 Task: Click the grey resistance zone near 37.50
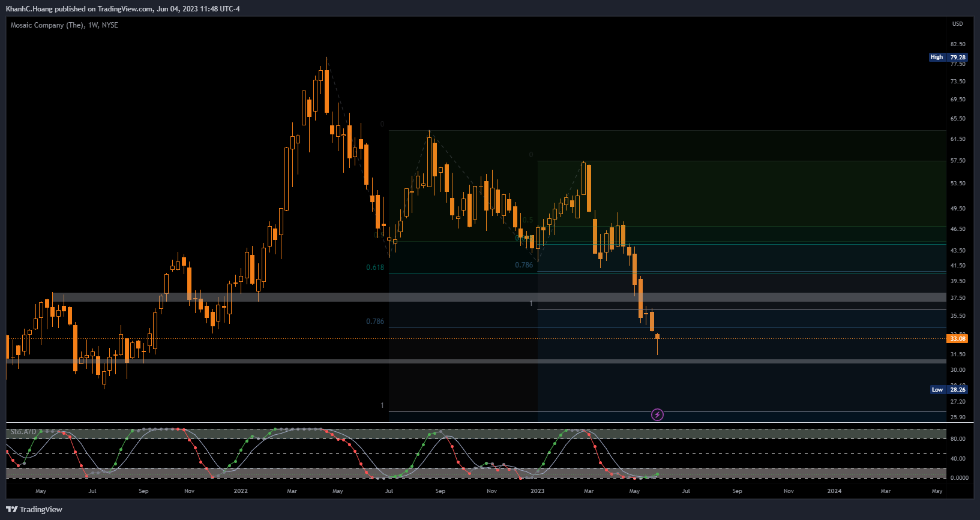coord(499,297)
